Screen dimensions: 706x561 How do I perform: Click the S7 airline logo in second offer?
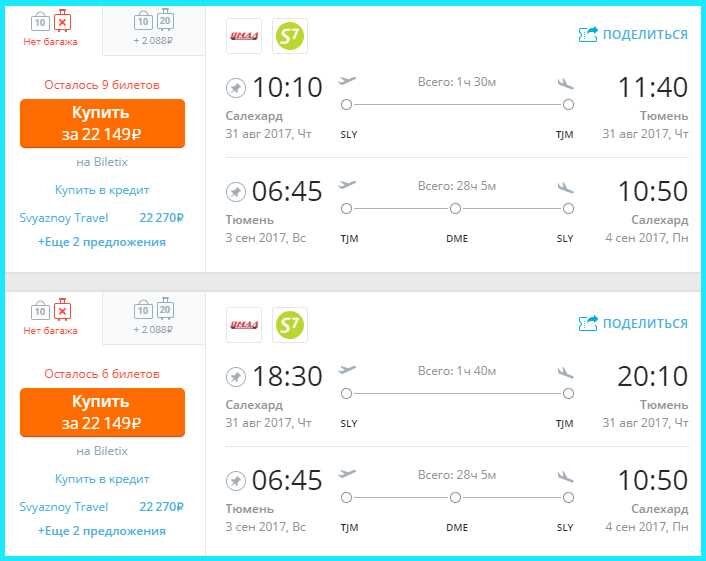coord(290,325)
